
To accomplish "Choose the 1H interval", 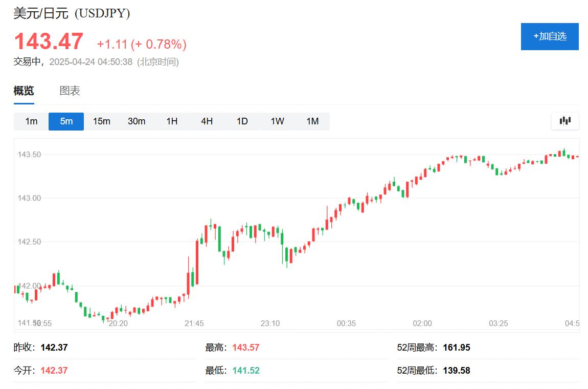I will tap(172, 121).
